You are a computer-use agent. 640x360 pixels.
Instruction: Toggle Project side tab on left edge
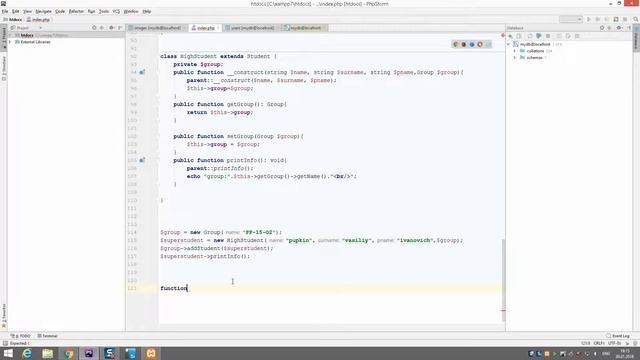pos(4,38)
